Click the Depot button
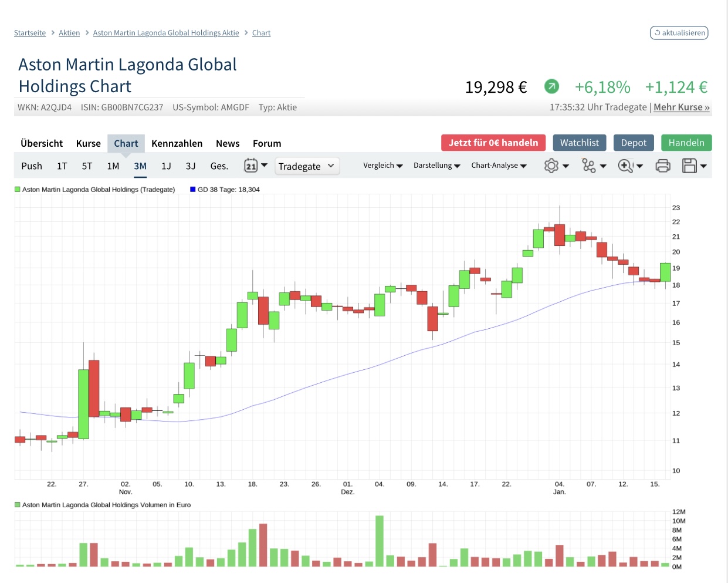This screenshot has width=728, height=583. click(634, 143)
